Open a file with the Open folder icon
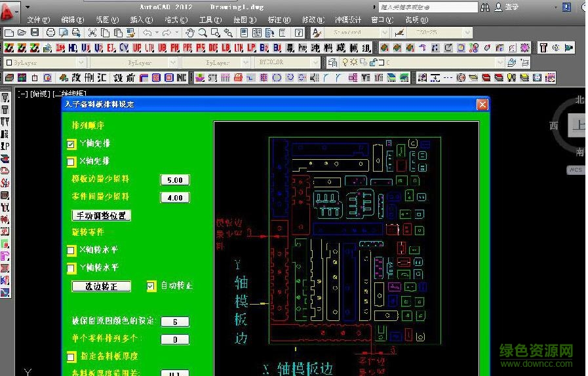 22,33
